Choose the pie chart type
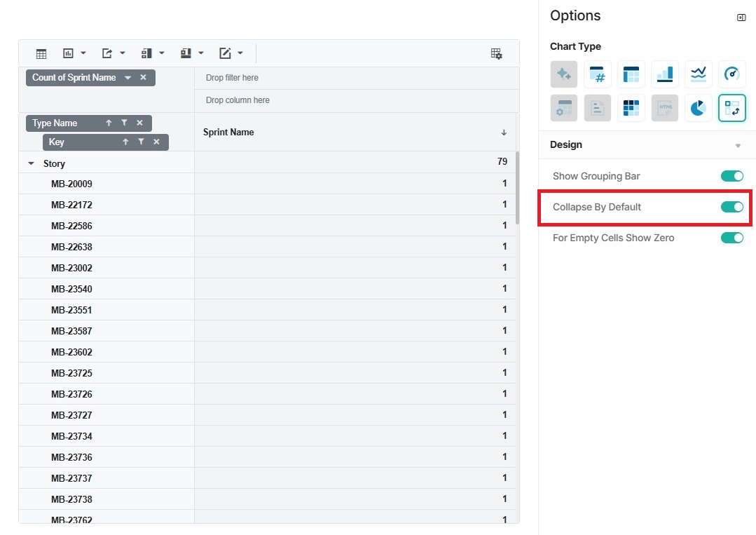Viewport: 756px width, 535px height. tap(698, 108)
